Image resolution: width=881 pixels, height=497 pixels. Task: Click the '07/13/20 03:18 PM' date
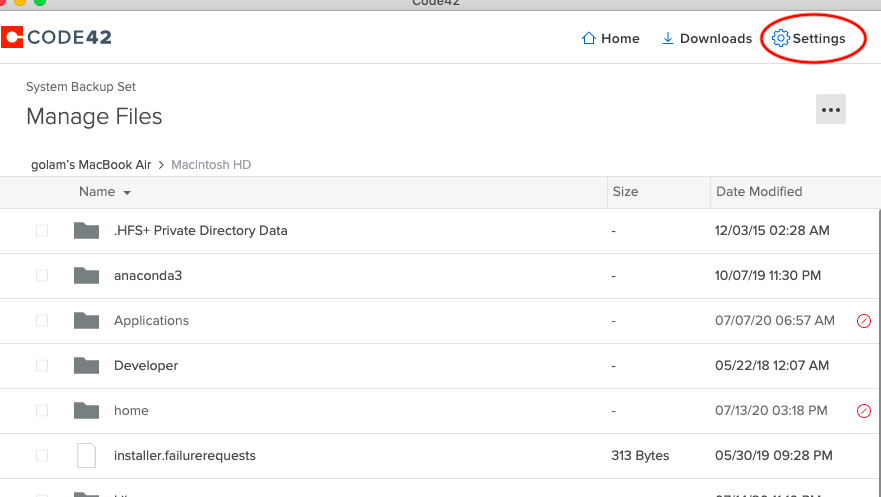point(771,410)
